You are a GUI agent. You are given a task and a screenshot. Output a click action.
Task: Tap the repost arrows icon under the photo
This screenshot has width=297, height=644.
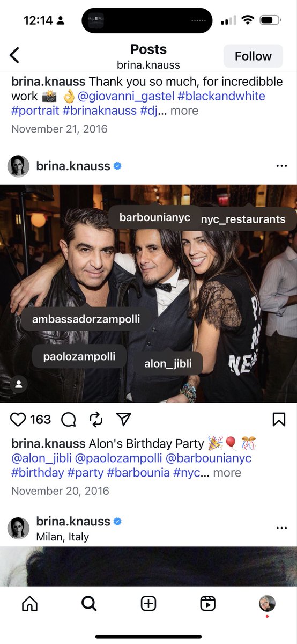point(96,419)
